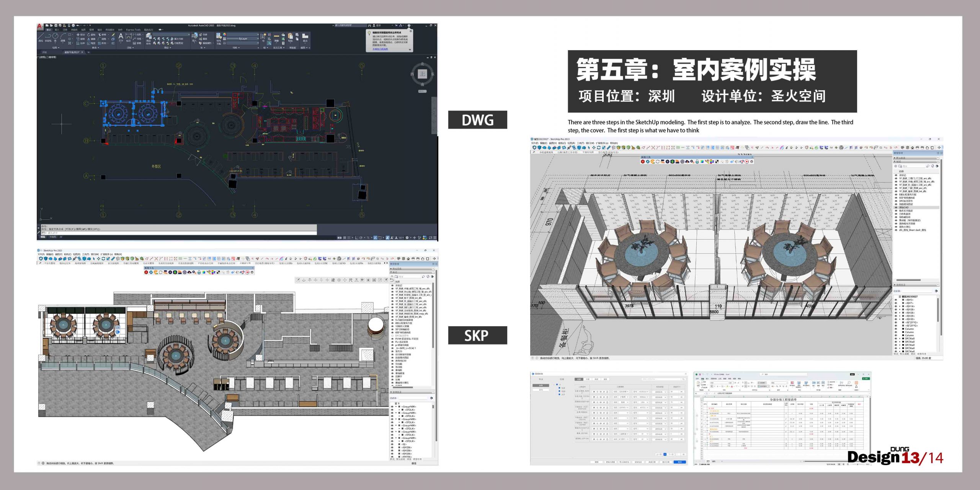Screen dimensions: 980x490
Task: Click the ViewCube top face in AutoCAD
Action: coord(422,74)
